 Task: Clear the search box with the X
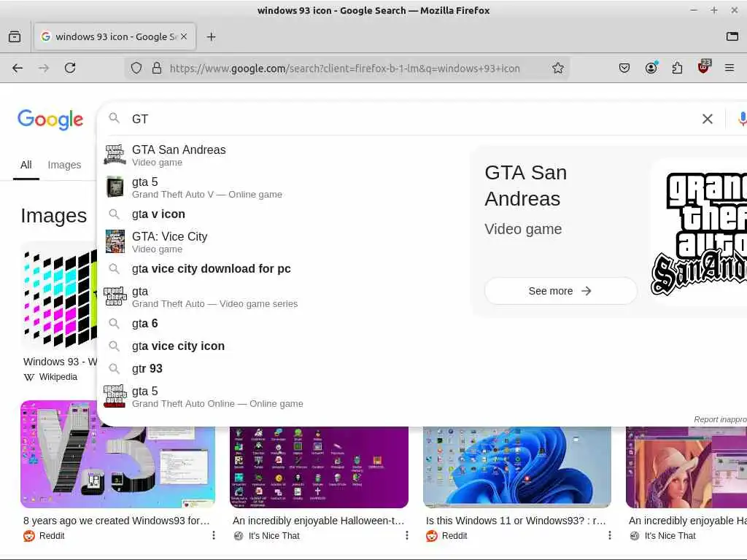click(708, 119)
